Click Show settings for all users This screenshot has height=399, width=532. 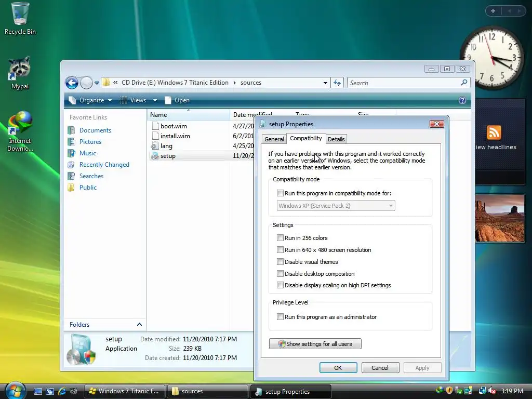[315, 344]
